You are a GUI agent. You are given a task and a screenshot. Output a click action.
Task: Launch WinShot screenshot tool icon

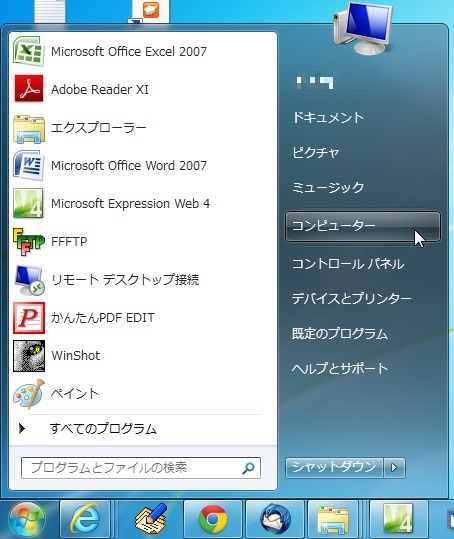[29, 355]
